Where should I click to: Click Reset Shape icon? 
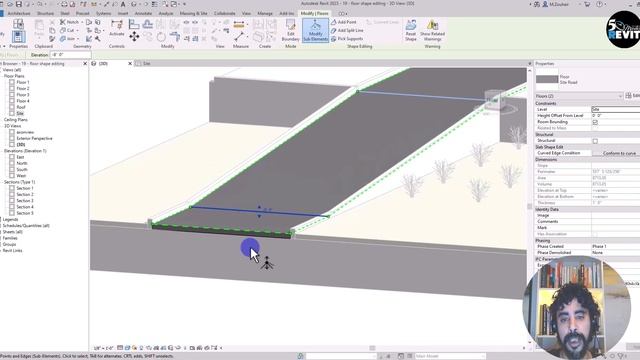pos(411,30)
